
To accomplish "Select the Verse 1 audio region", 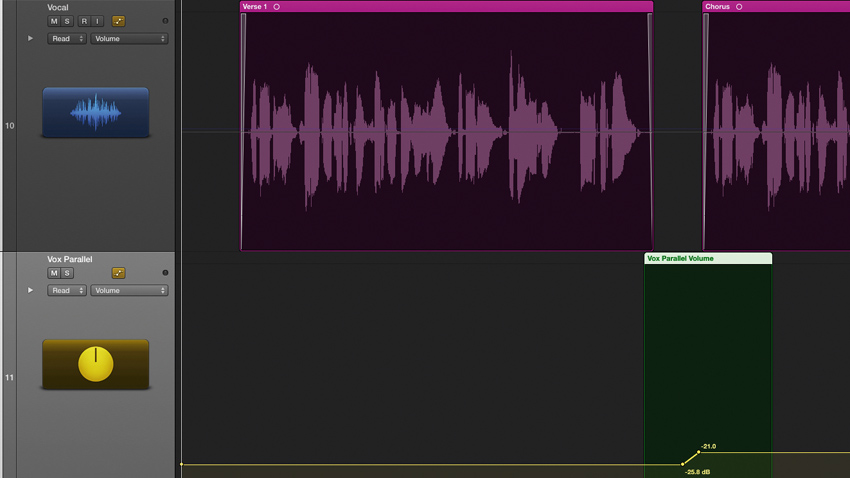I will point(446,131).
